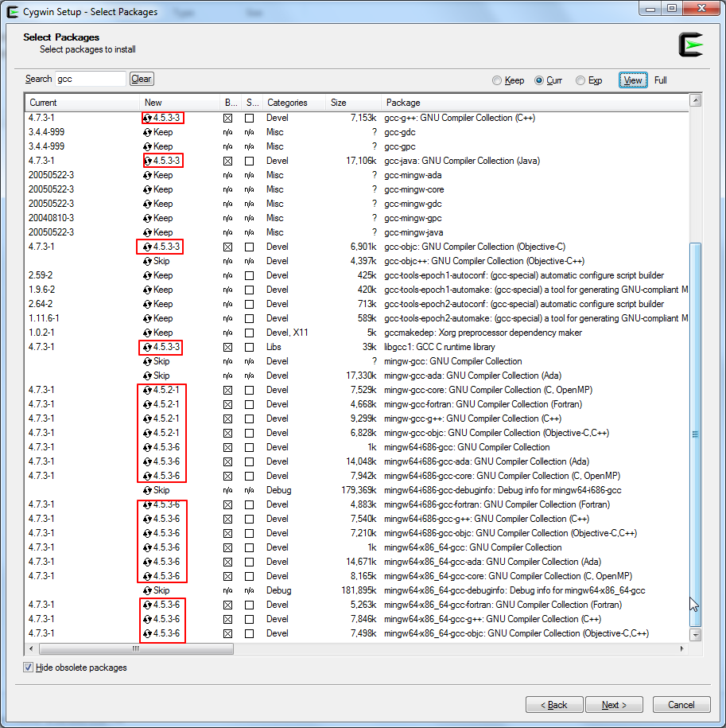Click cycle icon for gcc-tools-epoch2-automake

[148, 318]
